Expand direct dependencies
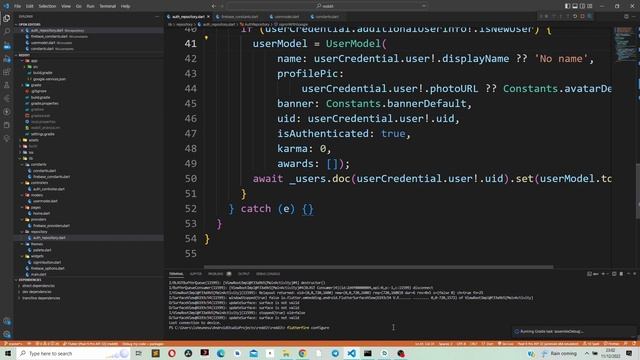This screenshot has height=360, width=640. (38, 286)
